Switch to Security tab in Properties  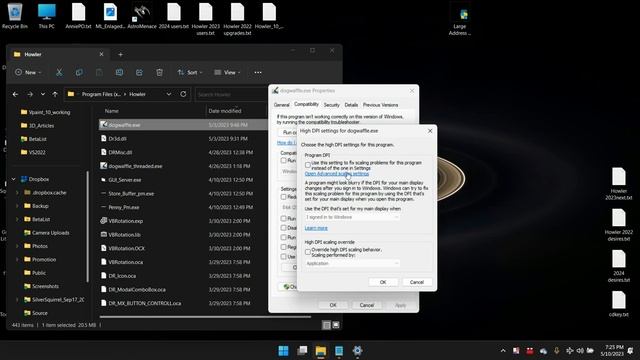(331, 105)
